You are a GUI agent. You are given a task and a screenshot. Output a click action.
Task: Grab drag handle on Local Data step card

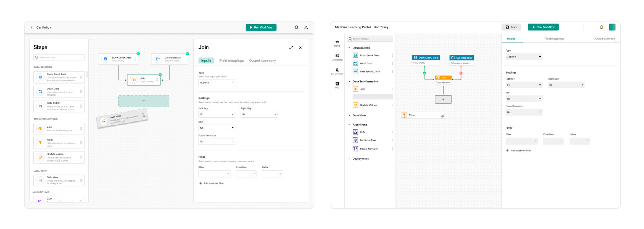pyautogui.click(x=81, y=92)
